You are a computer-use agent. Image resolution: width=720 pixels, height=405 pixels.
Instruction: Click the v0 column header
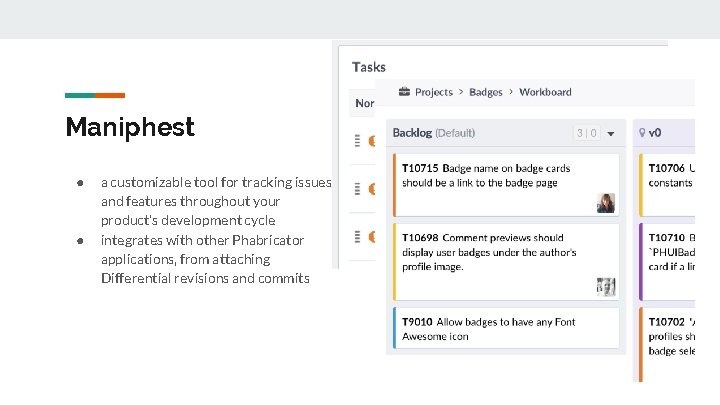click(x=655, y=133)
